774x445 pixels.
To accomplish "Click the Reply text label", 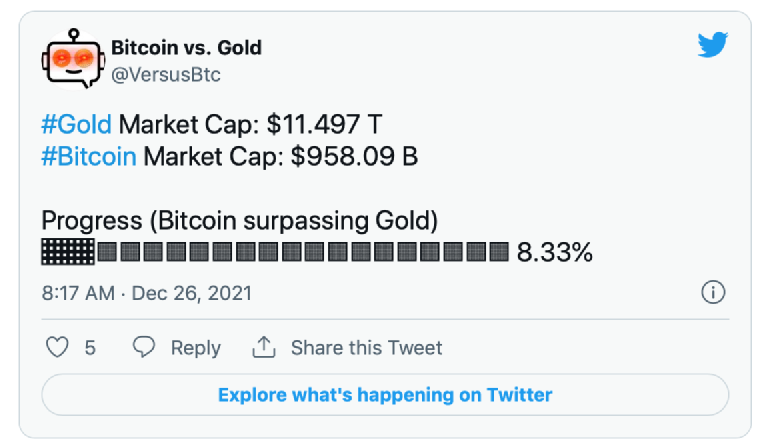I will tap(195, 348).
